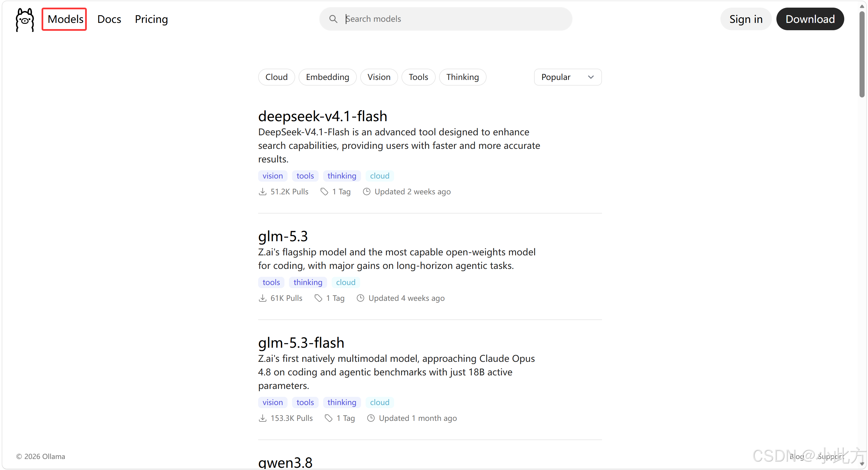Click the vertical page scrollbar thumb
This screenshot has width=868, height=470.
[x=862, y=54]
